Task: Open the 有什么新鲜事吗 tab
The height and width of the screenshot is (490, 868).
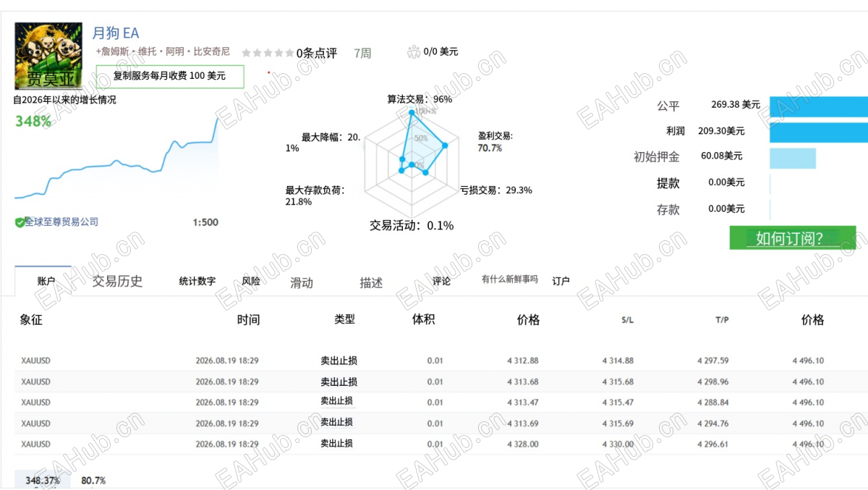Action: pos(510,279)
